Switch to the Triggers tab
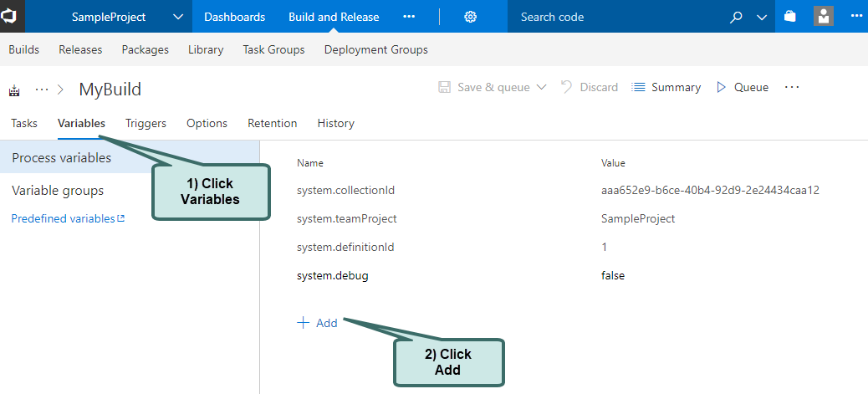This screenshot has height=394, width=868. 146,123
